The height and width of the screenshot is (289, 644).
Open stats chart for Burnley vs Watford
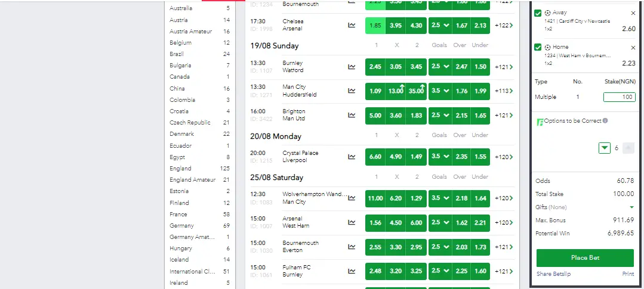pos(352,67)
